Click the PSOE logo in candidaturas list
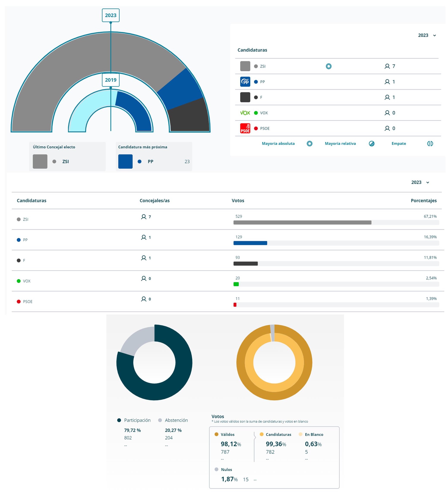Viewport: 448px width, 492px height. (x=245, y=128)
